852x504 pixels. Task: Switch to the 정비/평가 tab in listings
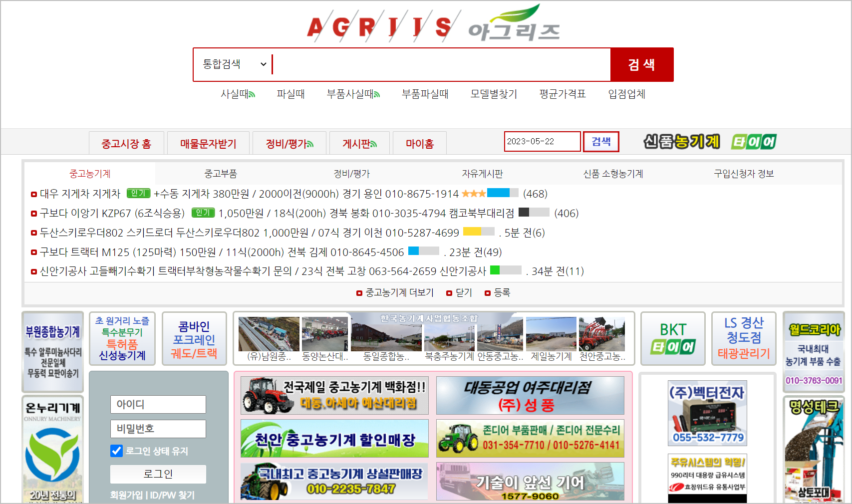(351, 174)
